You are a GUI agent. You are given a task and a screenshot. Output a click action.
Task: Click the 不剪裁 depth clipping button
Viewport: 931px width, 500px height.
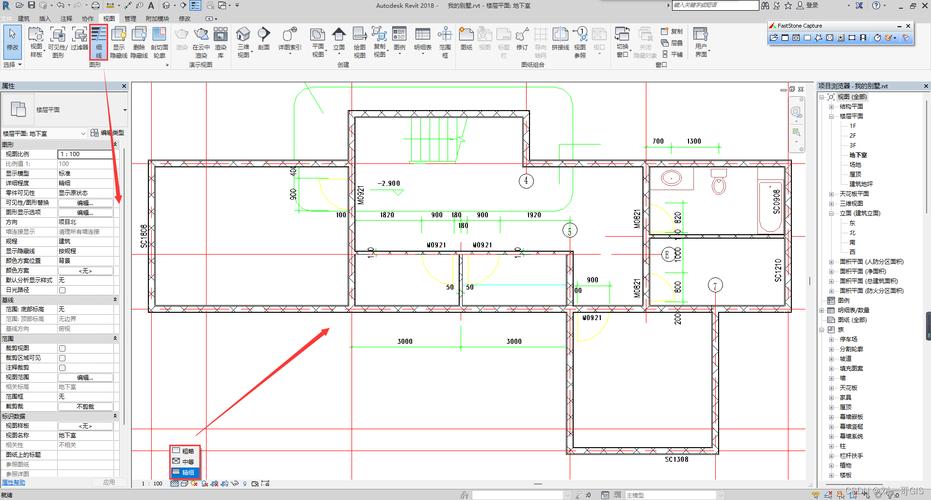[85, 406]
